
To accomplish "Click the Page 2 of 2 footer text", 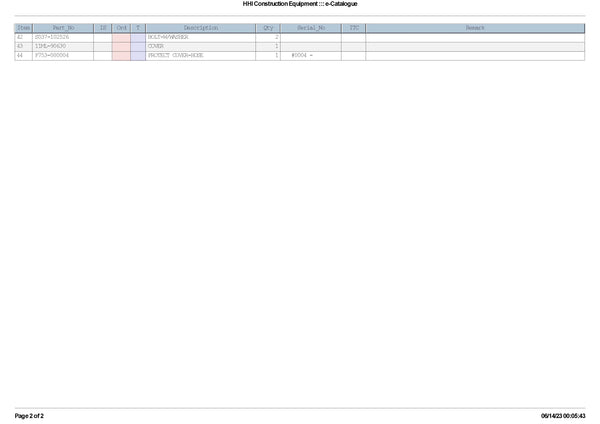I will point(29,415).
